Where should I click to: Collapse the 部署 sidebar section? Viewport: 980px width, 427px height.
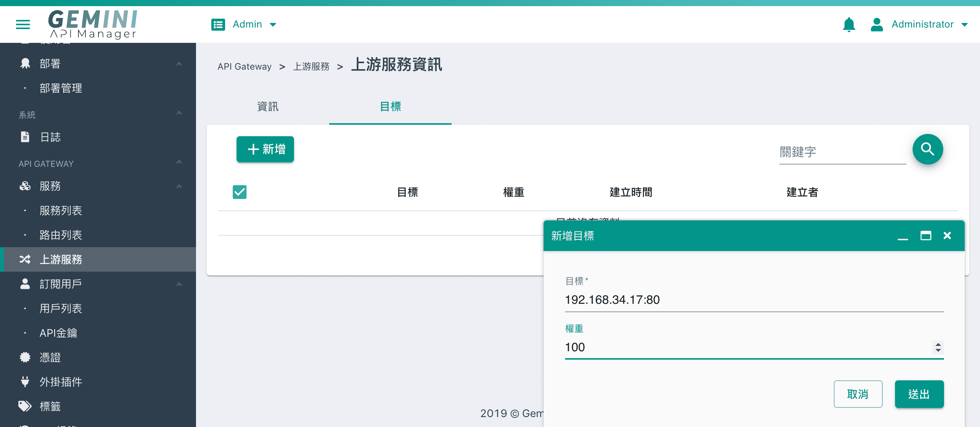coord(179,64)
